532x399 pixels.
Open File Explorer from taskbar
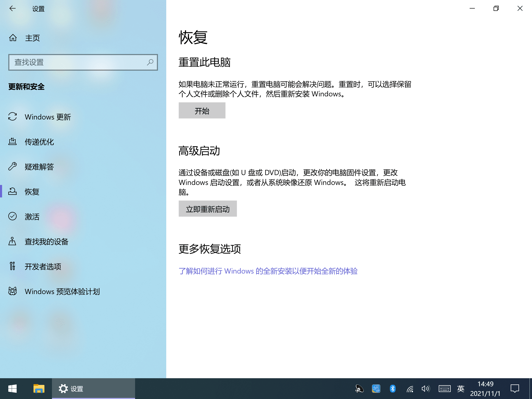(39, 389)
